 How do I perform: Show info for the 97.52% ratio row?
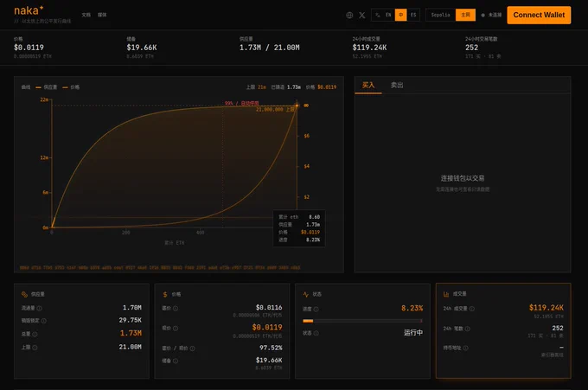click(x=192, y=348)
